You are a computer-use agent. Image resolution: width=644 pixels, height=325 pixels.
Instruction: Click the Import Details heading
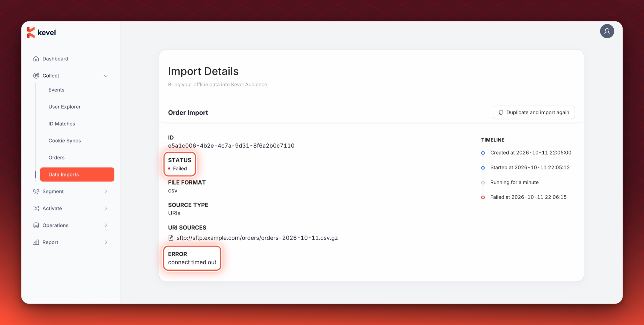pyautogui.click(x=203, y=71)
